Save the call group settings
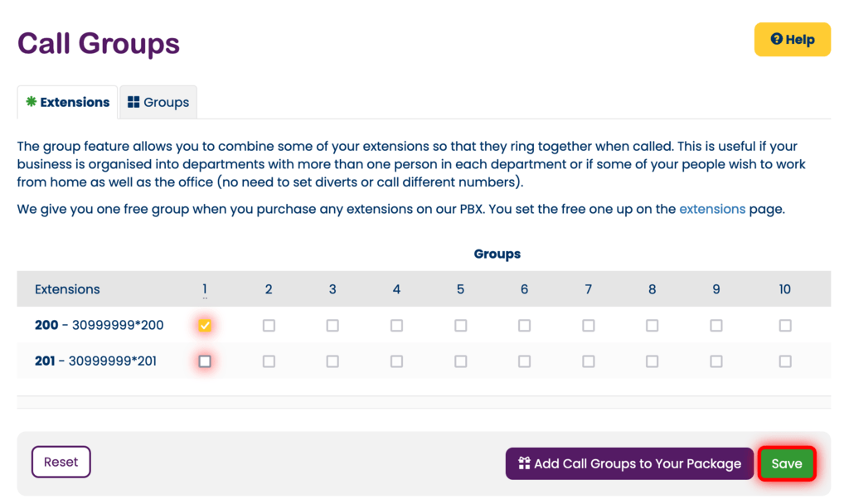Viewport: 849px width, 504px height. [x=786, y=463]
